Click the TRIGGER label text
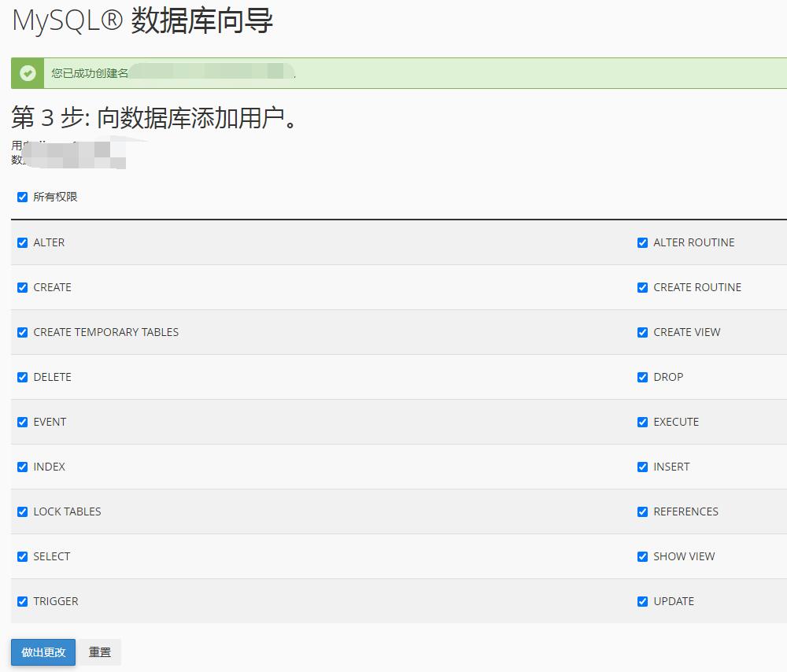Image resolution: width=787 pixels, height=672 pixels. (x=56, y=601)
